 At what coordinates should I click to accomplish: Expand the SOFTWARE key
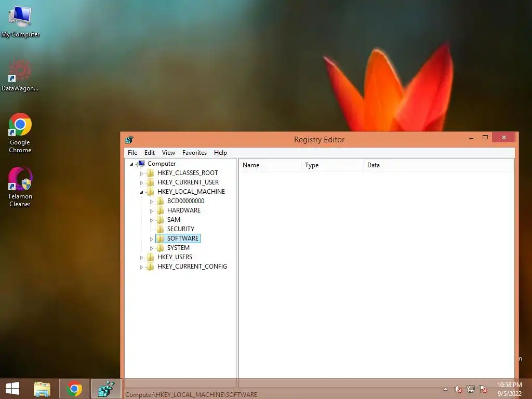tap(151, 239)
